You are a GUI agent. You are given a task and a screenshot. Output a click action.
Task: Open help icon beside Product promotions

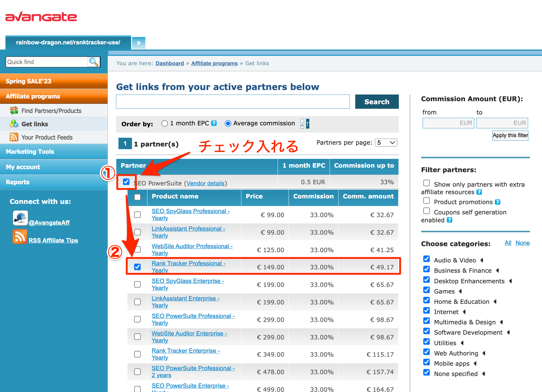pyautogui.click(x=498, y=202)
